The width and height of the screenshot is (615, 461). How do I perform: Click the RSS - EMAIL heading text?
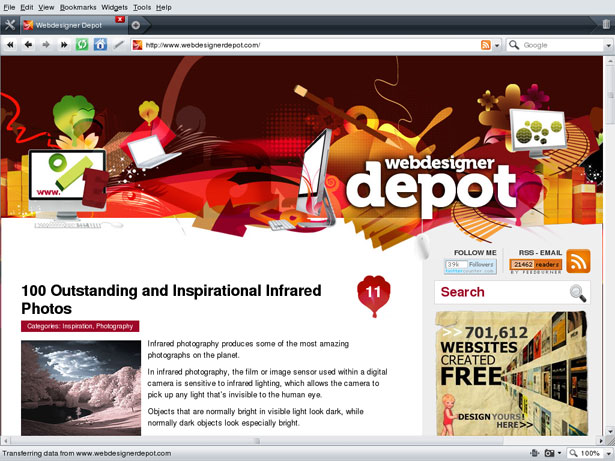coord(540,253)
